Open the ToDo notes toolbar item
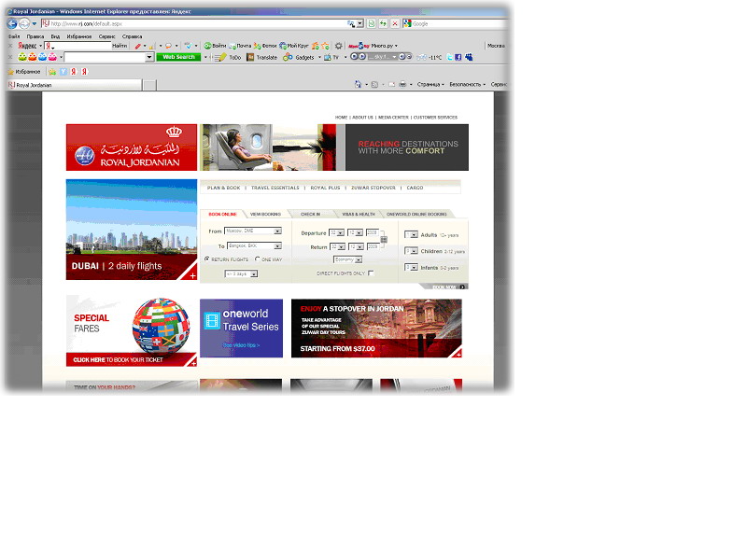This screenshot has height=560, width=747. [228, 57]
